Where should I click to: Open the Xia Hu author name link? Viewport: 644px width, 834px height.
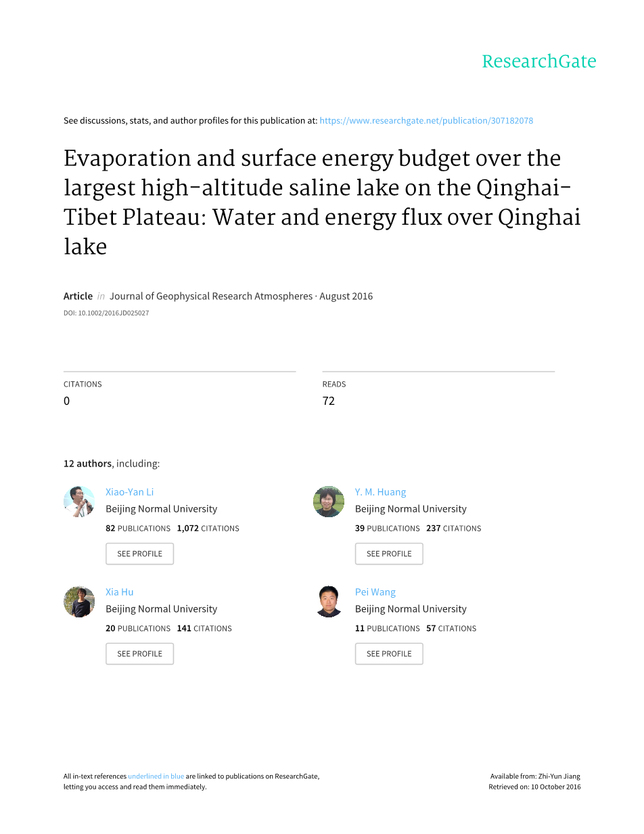tap(120, 592)
